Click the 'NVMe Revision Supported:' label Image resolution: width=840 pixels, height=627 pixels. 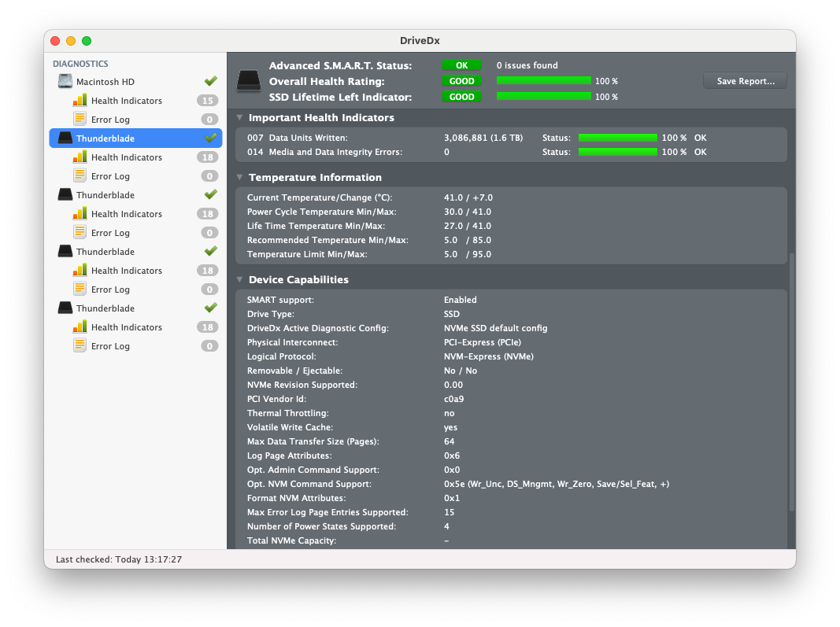[302, 385]
